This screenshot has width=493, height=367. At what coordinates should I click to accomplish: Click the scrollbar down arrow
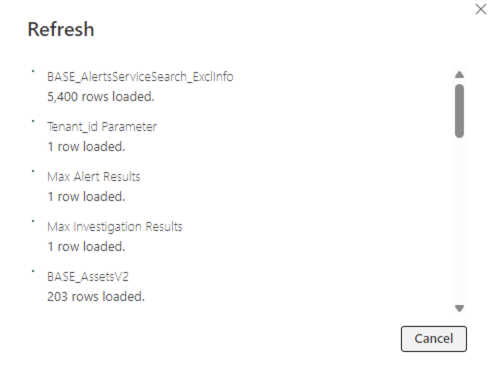click(x=459, y=308)
